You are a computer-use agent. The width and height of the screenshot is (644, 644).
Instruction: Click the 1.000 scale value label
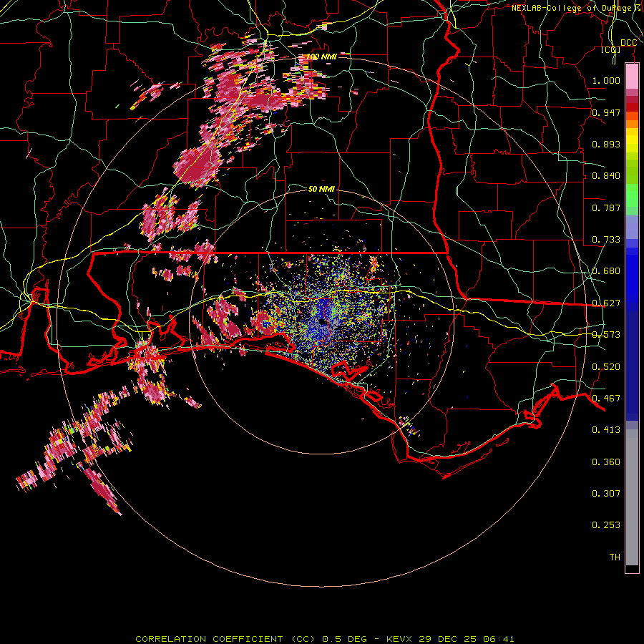pos(606,80)
